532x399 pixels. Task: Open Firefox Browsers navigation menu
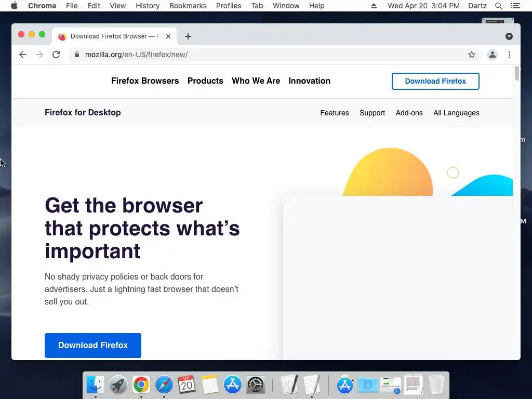[x=145, y=81]
